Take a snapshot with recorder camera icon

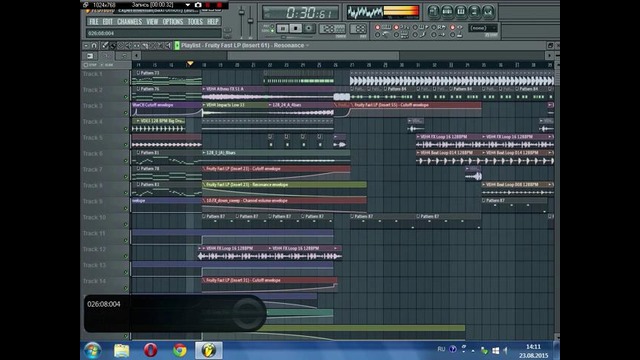pos(198,5)
